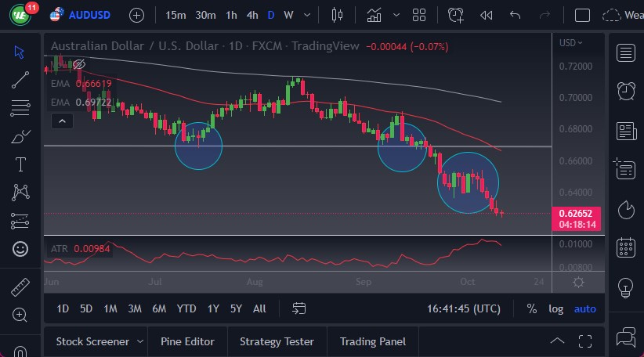The width and height of the screenshot is (644, 357).
Task: Open the cloud save layout button
Action: [611, 16]
